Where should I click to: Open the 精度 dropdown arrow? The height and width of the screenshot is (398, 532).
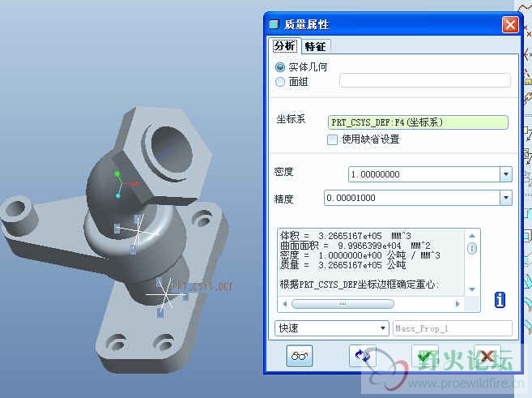(x=506, y=198)
